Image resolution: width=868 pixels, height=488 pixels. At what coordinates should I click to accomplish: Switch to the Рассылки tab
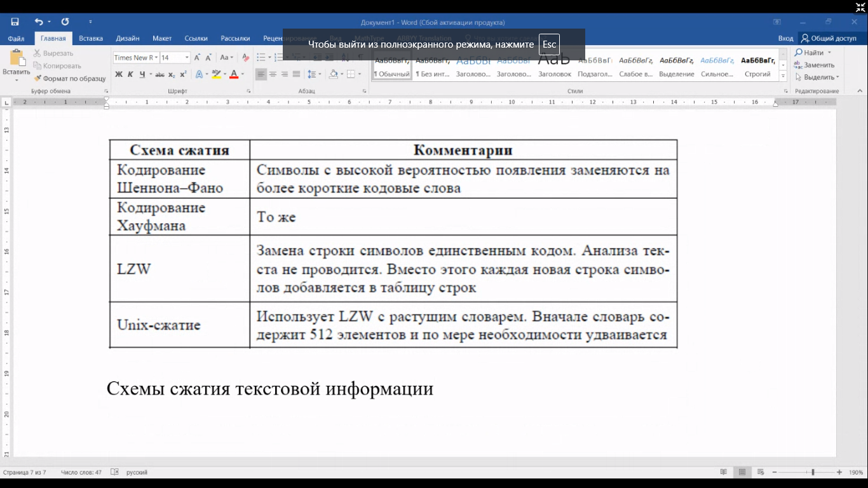(235, 39)
